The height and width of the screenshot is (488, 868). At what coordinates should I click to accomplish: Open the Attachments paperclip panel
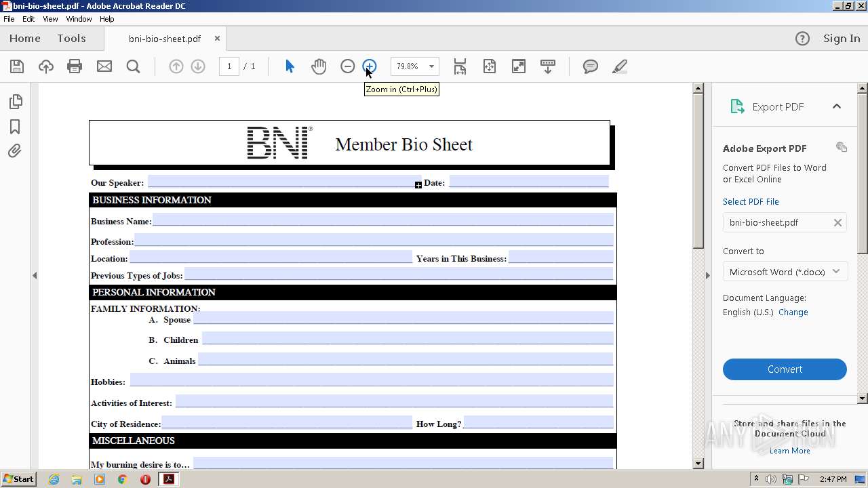tap(15, 151)
